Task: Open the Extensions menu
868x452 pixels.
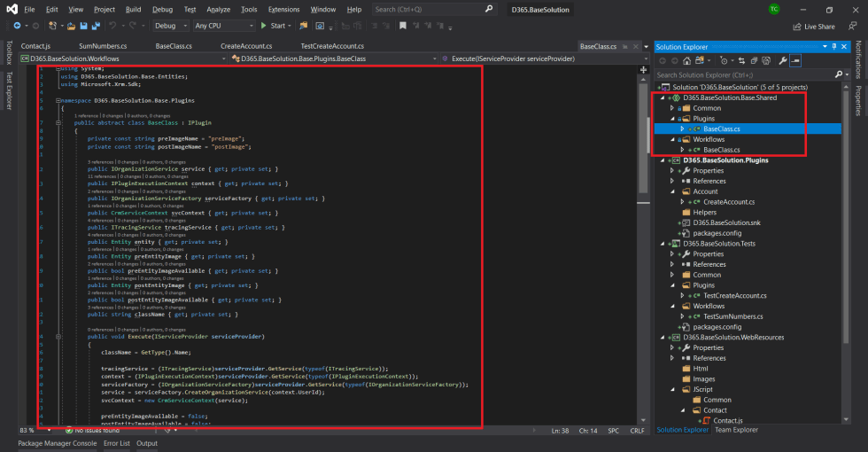Action: tap(283, 9)
